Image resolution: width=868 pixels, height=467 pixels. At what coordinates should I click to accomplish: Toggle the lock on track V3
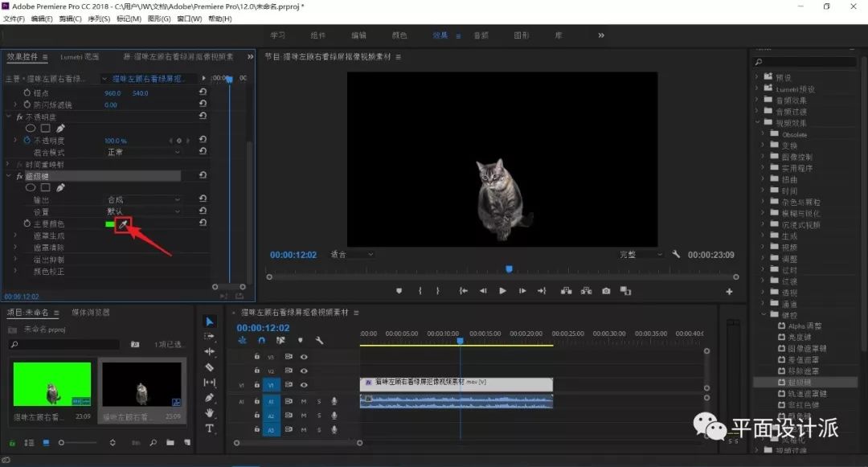click(x=257, y=356)
